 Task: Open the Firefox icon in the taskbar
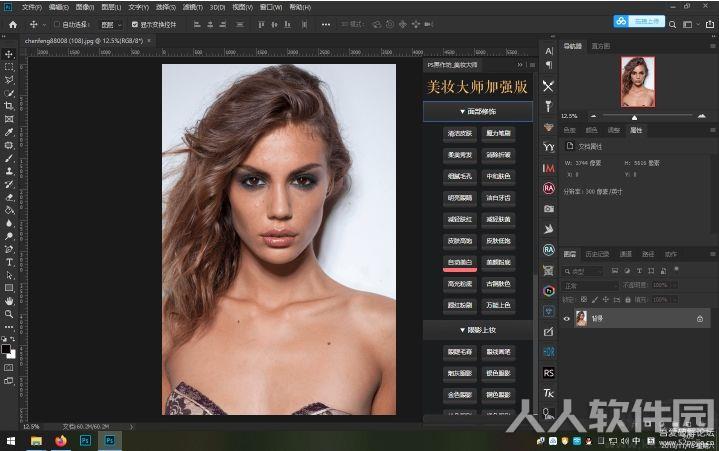click(x=61, y=441)
